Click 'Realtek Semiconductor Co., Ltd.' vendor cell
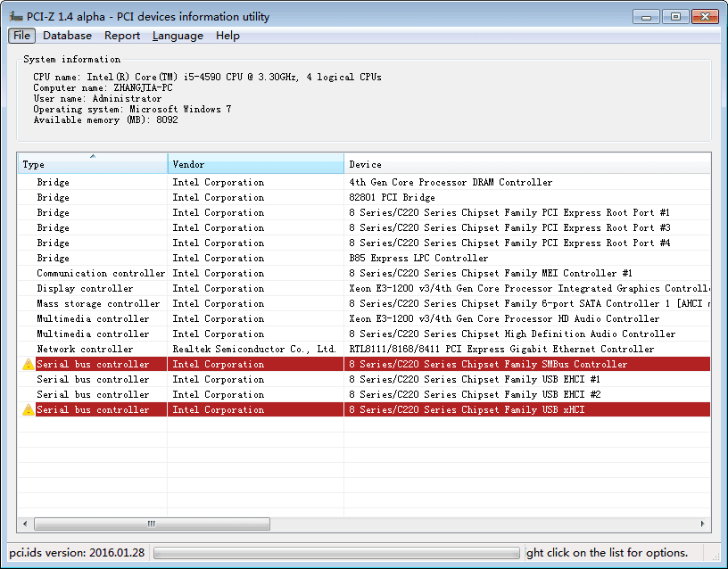728x569 pixels. pos(254,350)
